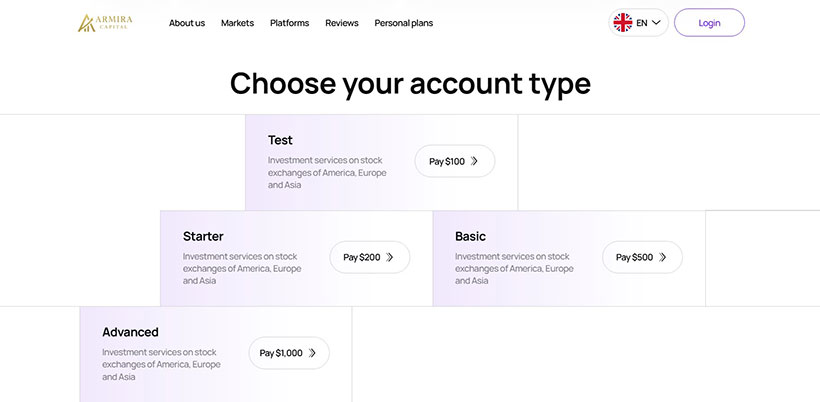The height and width of the screenshot is (402, 820).
Task: Choose the Pay $500 Basic account button
Action: pos(642,257)
